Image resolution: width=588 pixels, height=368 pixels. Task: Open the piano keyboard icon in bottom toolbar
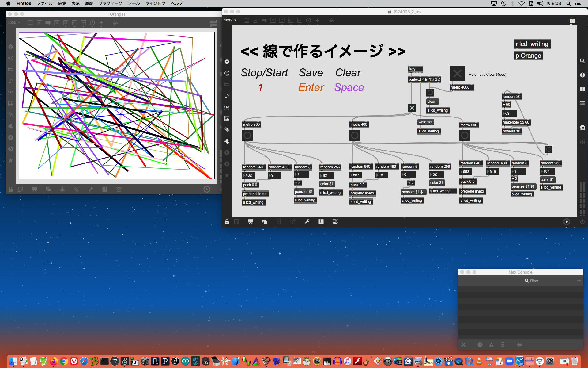321,222
